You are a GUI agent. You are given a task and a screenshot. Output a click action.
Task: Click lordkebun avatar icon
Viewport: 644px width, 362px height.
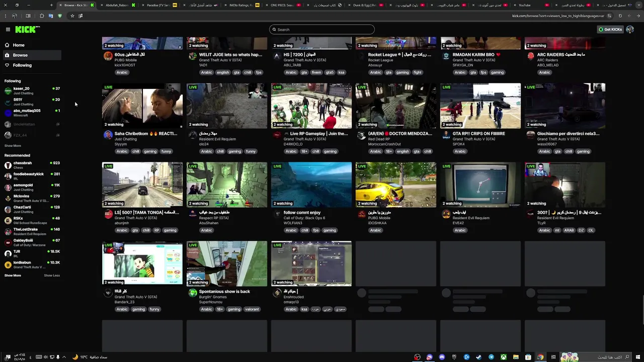click(8, 264)
